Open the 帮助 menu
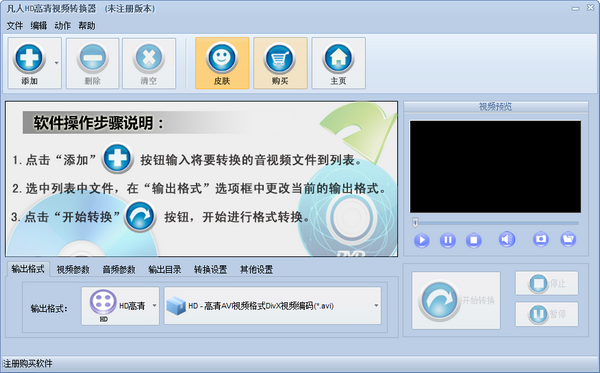Viewport: 600px width, 373px height. click(x=86, y=26)
